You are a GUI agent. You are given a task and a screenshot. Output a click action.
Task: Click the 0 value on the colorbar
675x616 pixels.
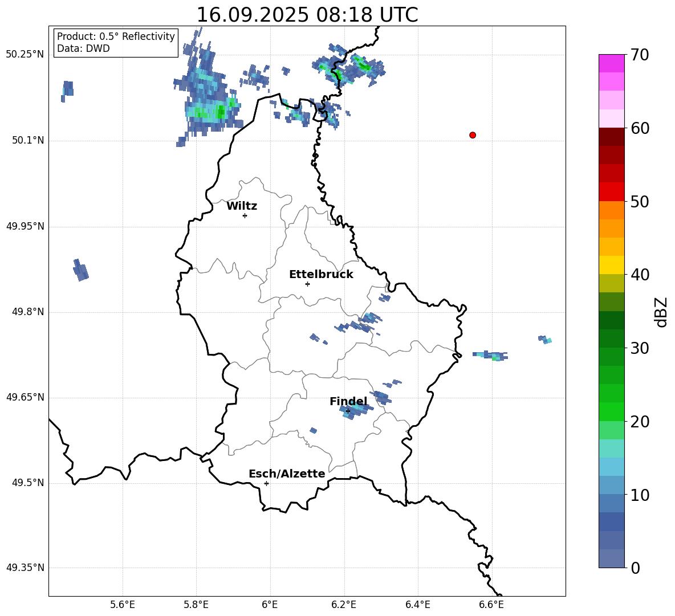(x=635, y=568)
